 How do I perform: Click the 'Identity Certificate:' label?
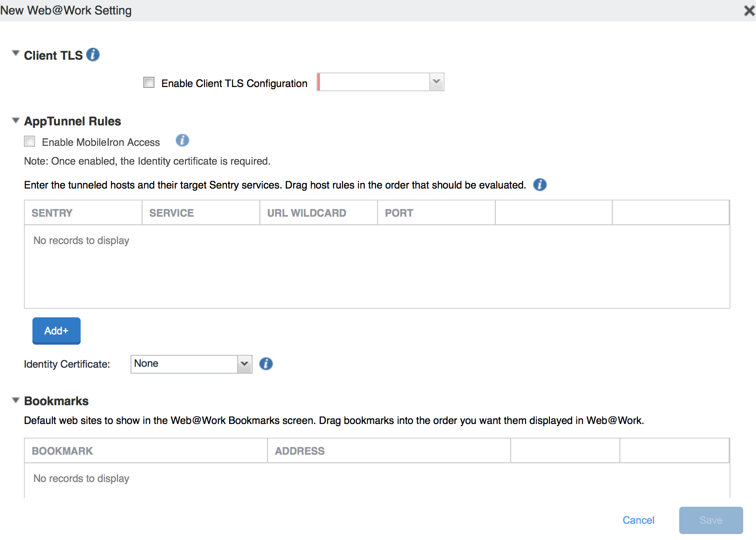click(x=67, y=364)
